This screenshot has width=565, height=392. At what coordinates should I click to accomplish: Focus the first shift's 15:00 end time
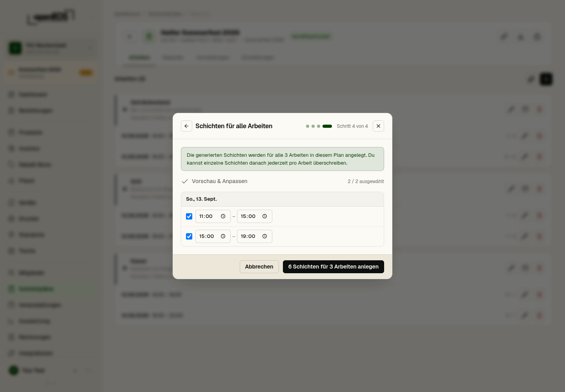click(255, 216)
